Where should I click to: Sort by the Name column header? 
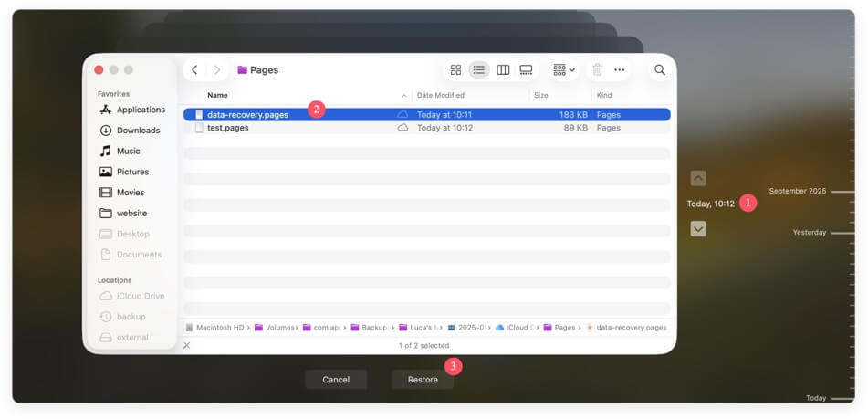click(x=217, y=95)
